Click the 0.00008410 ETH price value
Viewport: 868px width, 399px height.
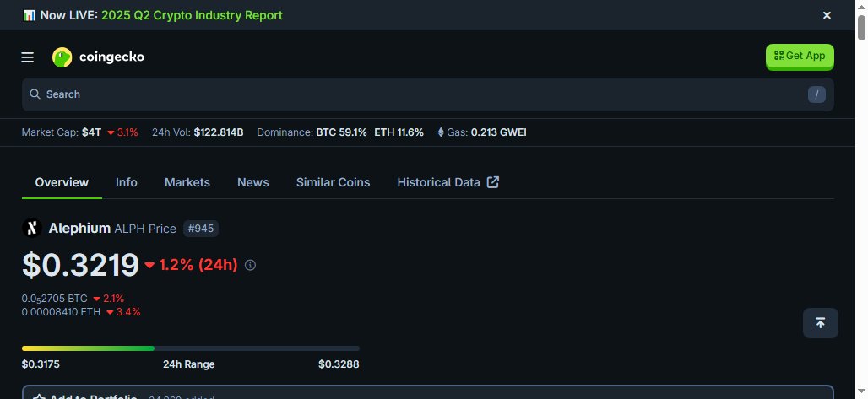point(61,312)
